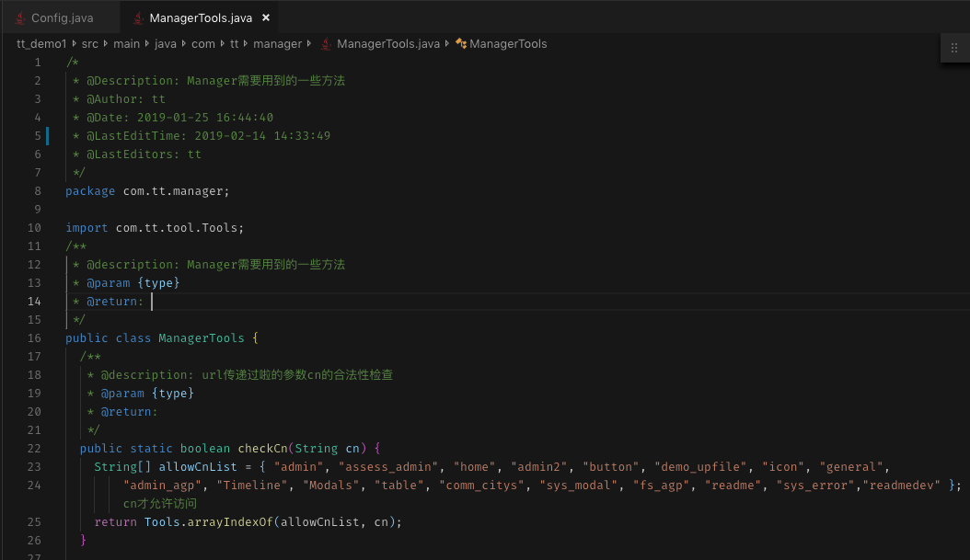Open the tt_demo1 breadcrumb

41,44
